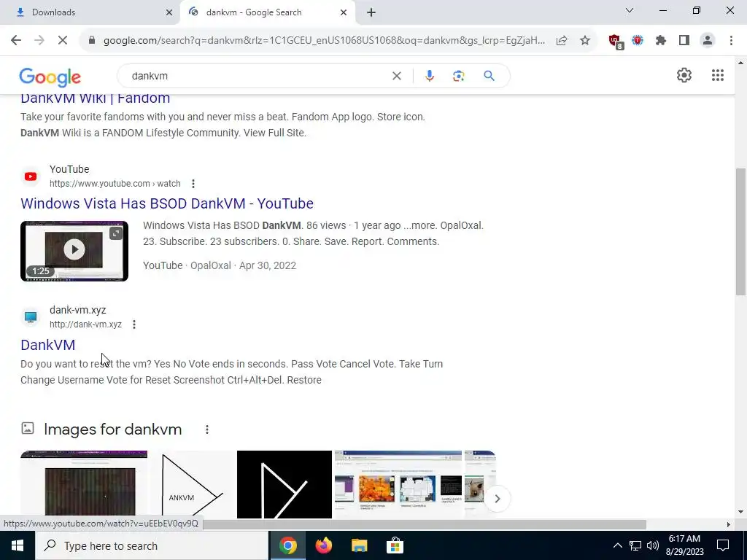Stop loading the page with X button
The height and width of the screenshot is (560, 747).
[x=63, y=41]
